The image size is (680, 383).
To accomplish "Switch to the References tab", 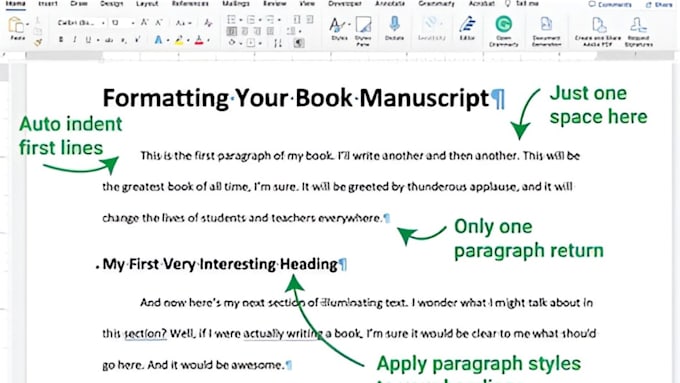I will tap(190, 3).
